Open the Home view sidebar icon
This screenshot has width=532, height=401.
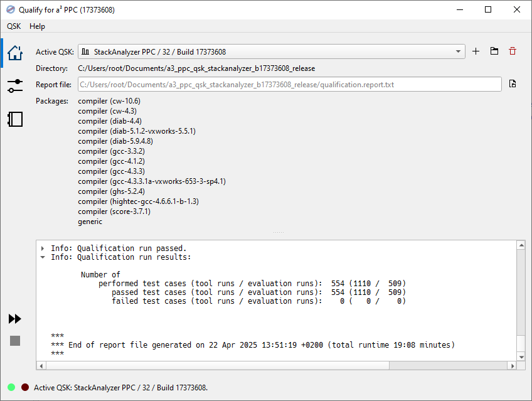15,53
